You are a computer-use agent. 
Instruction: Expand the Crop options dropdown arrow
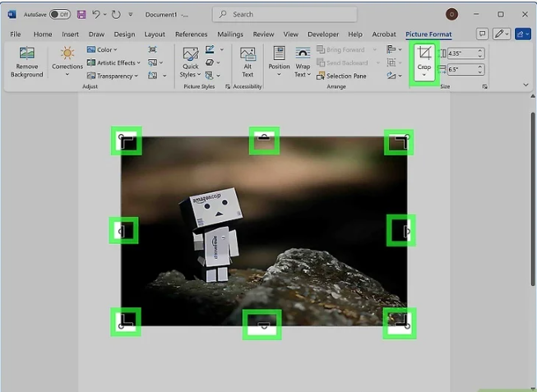424,75
